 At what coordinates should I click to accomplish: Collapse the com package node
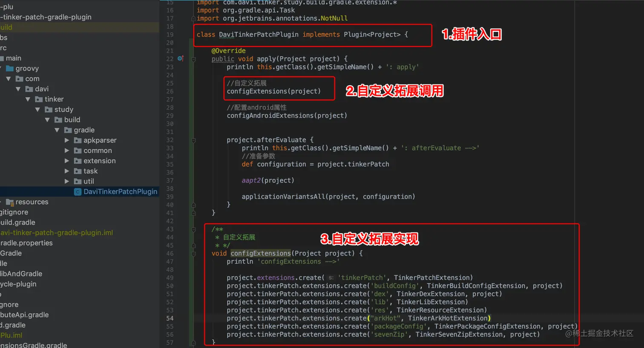[9, 79]
